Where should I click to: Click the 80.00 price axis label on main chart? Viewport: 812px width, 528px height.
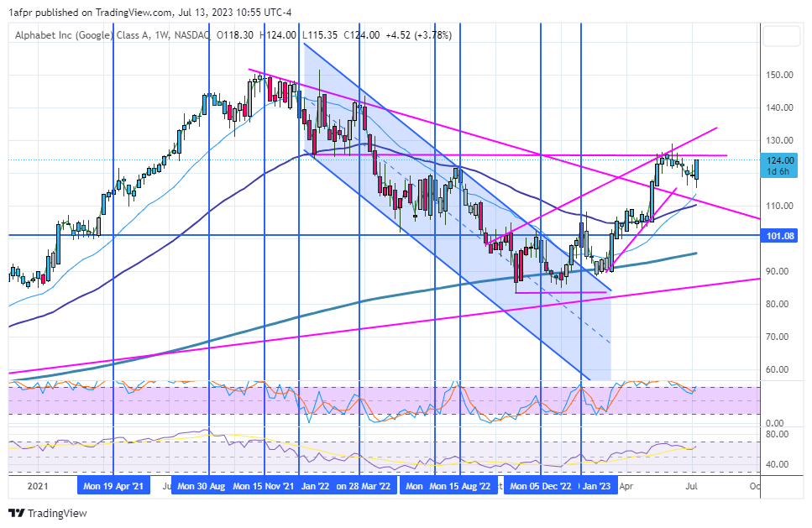[x=779, y=304]
